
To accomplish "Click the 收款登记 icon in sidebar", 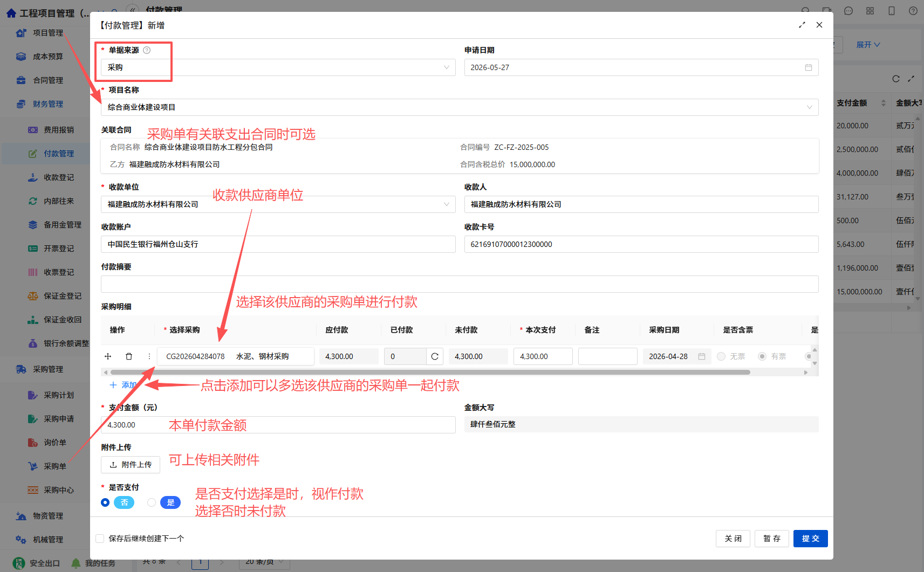I will point(33,177).
